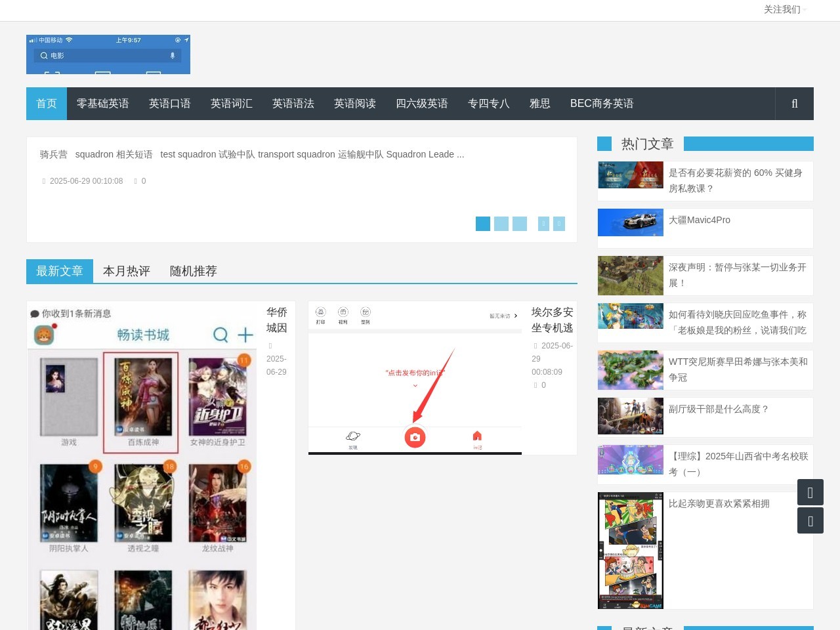Screen dimensions: 840x630
Task: Open the 雅思 navigation menu item
Action: coord(539,103)
